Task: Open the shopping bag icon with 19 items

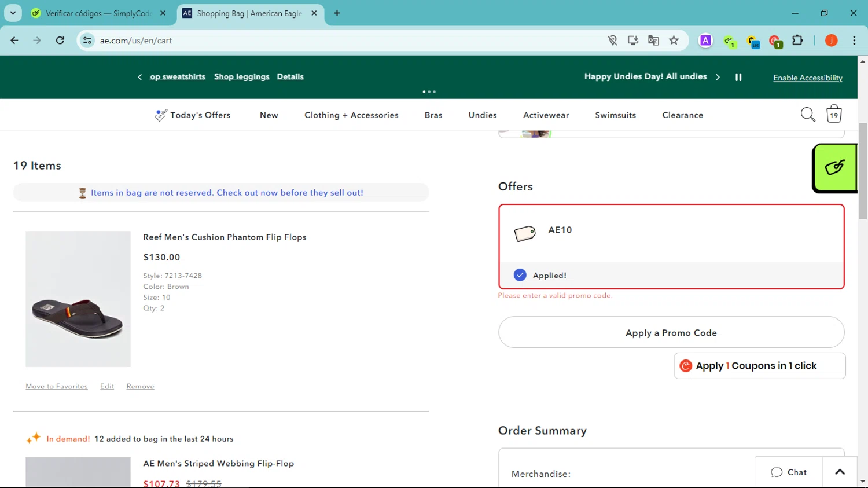Action: coord(833,114)
